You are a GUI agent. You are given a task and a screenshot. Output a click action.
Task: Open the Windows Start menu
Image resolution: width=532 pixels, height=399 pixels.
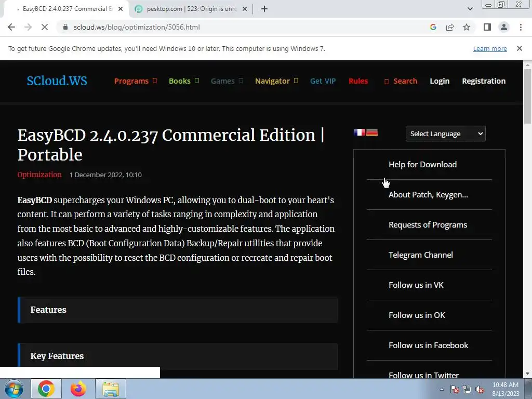click(x=14, y=389)
